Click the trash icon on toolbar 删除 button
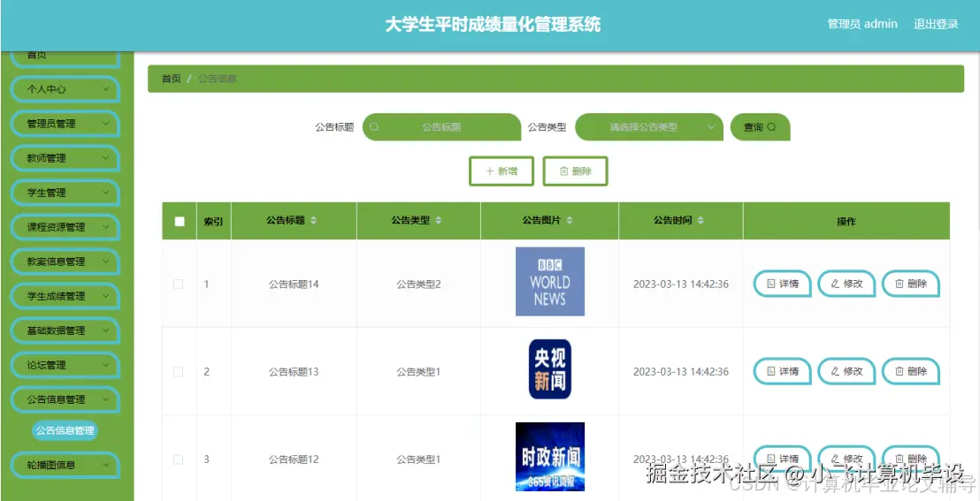Screen dimensions: 980x501 click(563, 171)
